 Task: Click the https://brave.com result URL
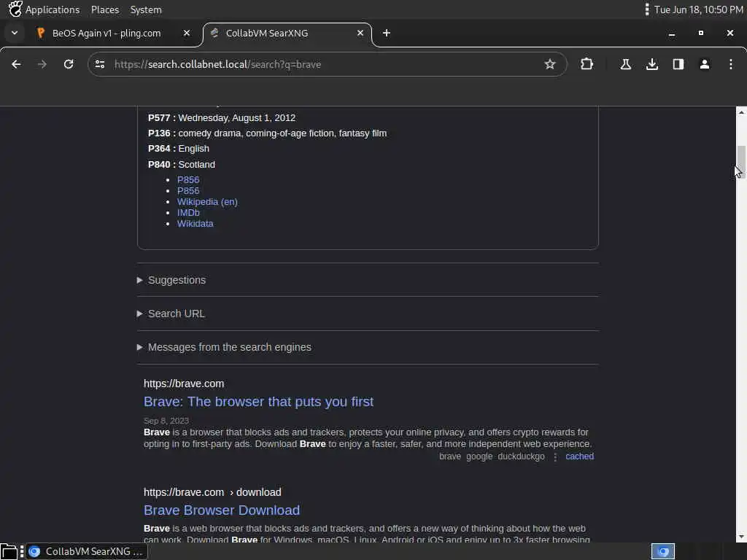tap(184, 384)
